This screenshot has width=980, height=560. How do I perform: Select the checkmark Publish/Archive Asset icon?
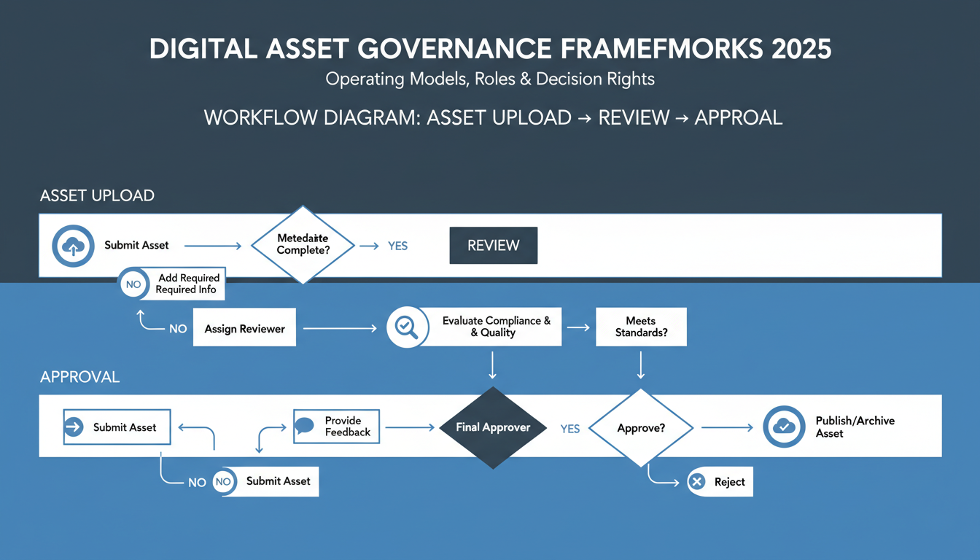(x=784, y=427)
